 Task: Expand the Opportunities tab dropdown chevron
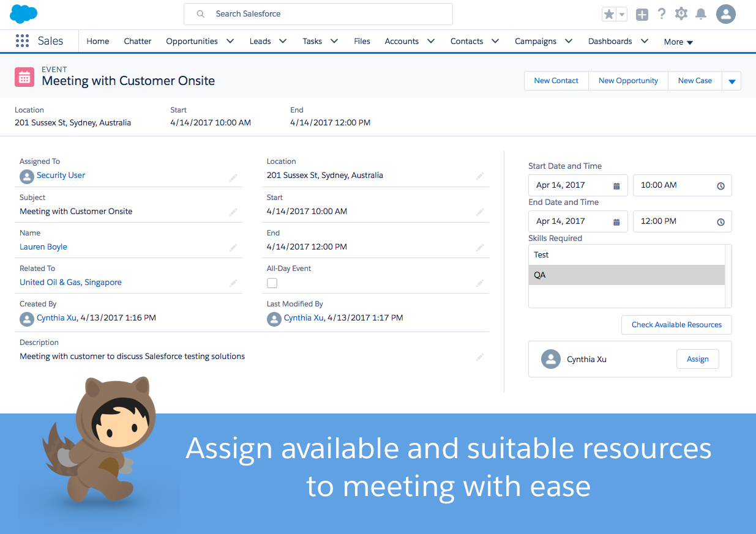230,41
